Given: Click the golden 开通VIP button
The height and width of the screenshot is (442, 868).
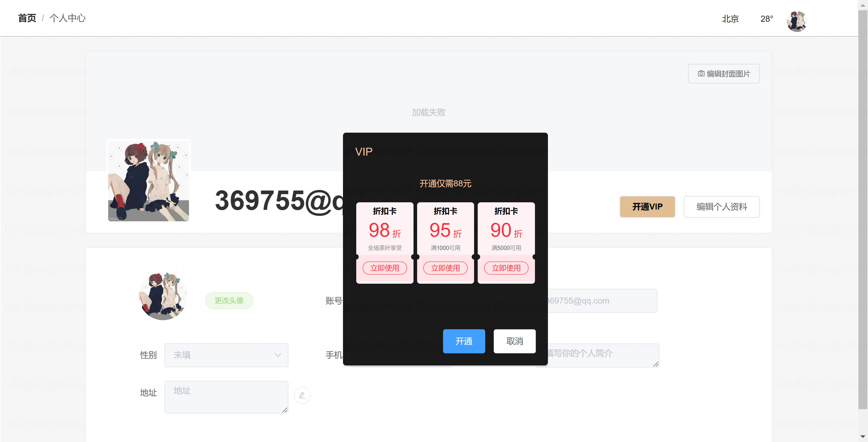Looking at the screenshot, I should click(647, 206).
